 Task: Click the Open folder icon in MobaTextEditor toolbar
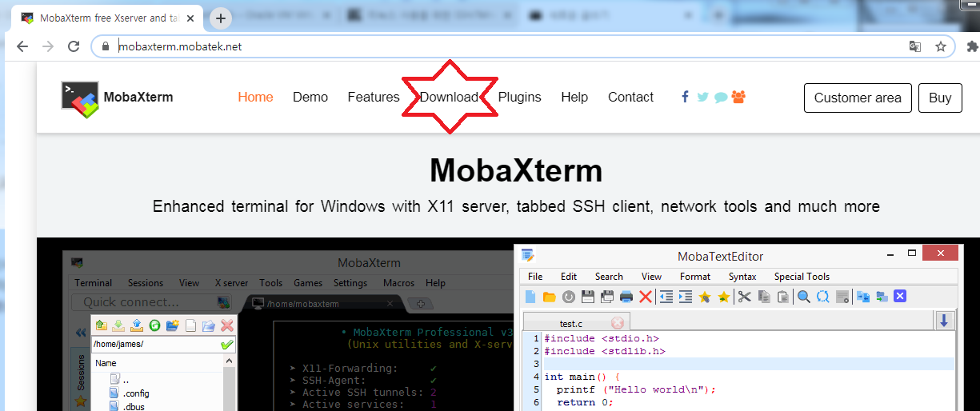tap(549, 297)
